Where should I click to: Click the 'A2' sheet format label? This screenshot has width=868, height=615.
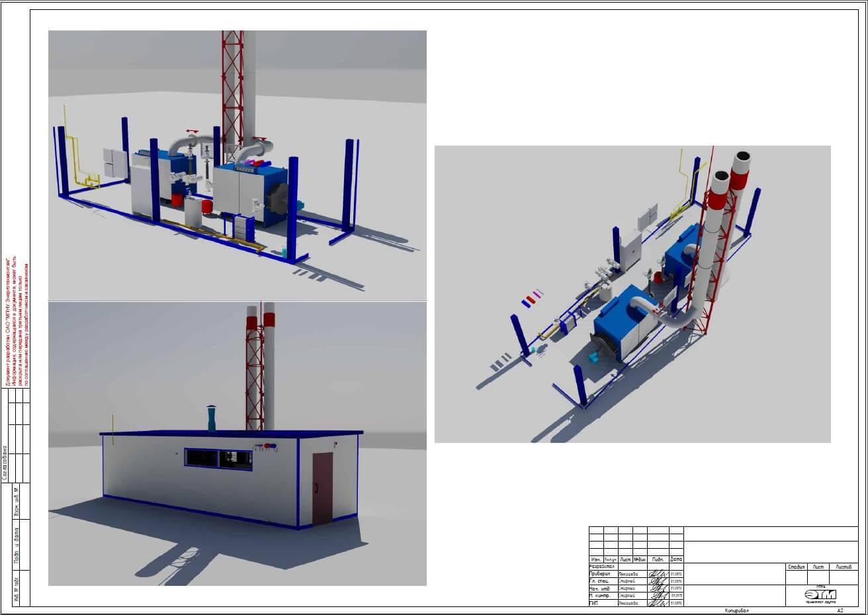pyautogui.click(x=840, y=610)
